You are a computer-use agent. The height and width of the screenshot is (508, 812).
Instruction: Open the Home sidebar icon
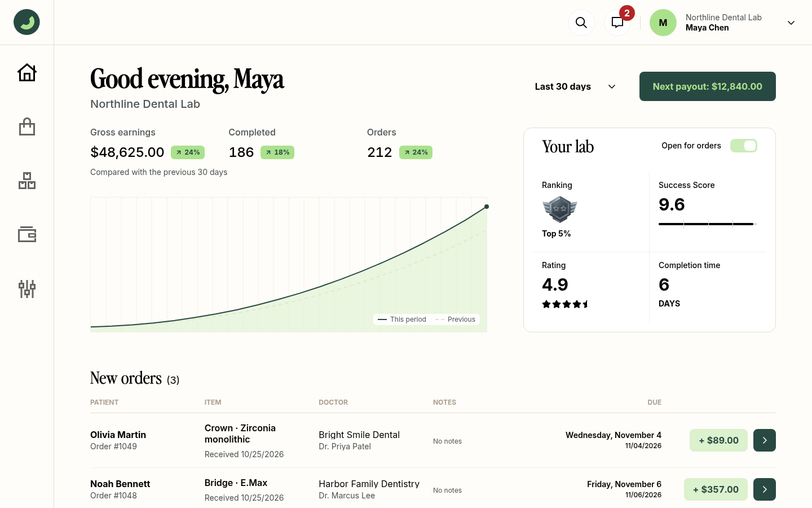[x=27, y=72]
